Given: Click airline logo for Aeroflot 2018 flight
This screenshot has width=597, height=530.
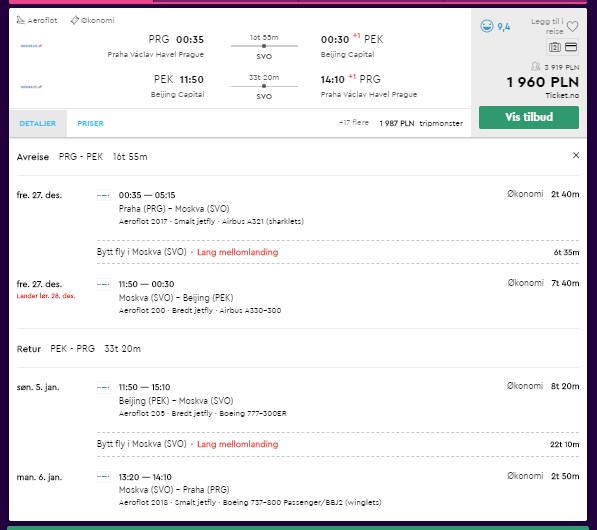Looking at the screenshot, I should click(104, 477).
